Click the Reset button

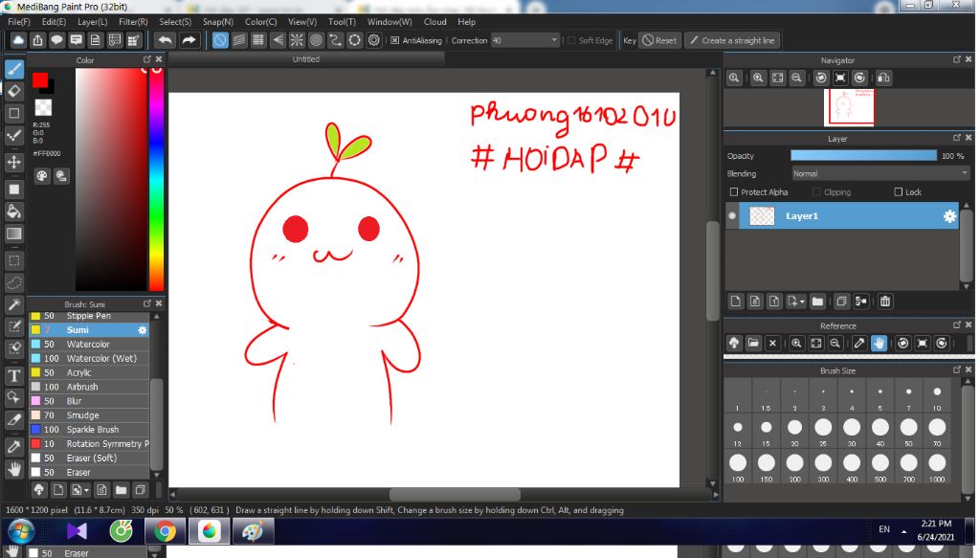(x=660, y=40)
